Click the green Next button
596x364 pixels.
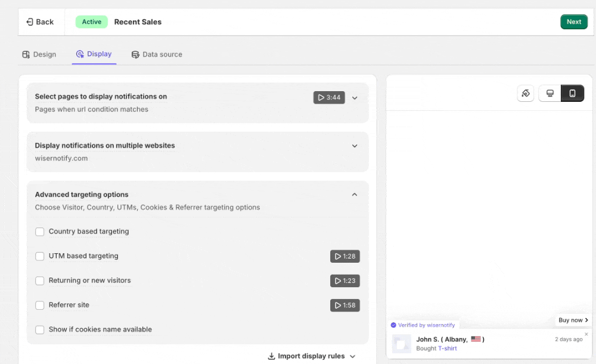573,22
